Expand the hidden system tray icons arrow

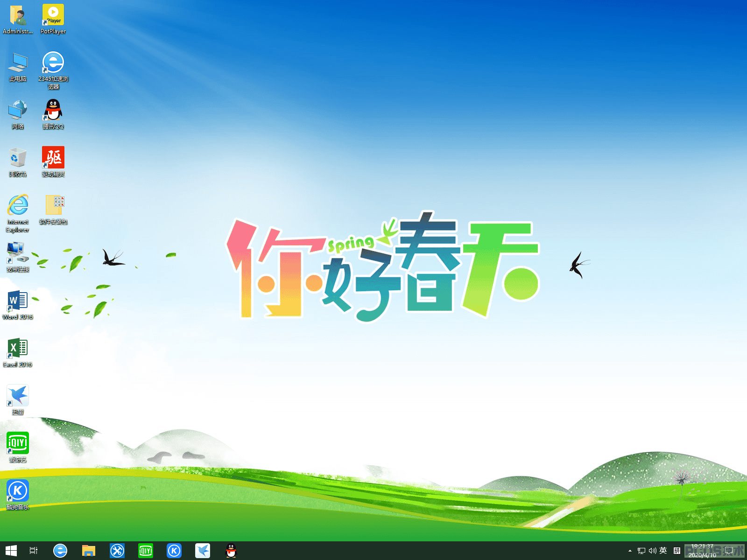point(630,551)
